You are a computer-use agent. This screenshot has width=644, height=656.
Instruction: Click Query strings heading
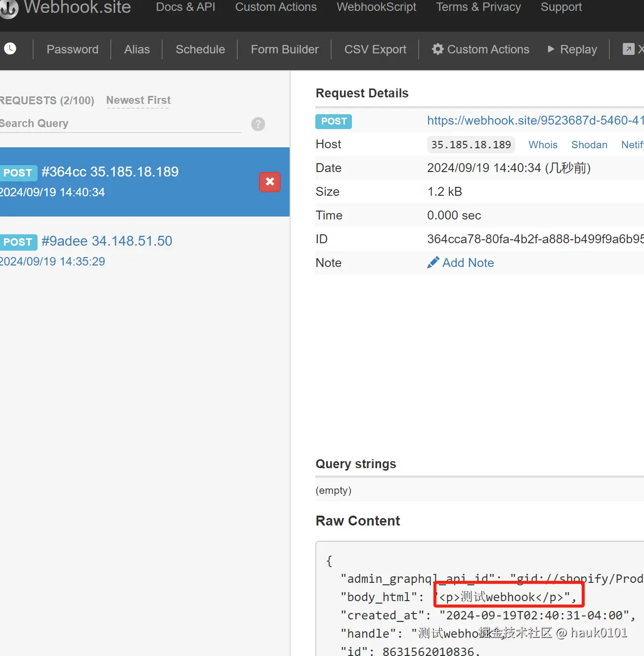click(356, 464)
